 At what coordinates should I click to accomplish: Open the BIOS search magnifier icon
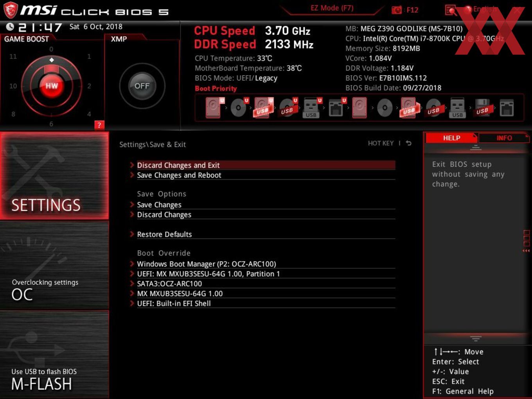(x=451, y=10)
